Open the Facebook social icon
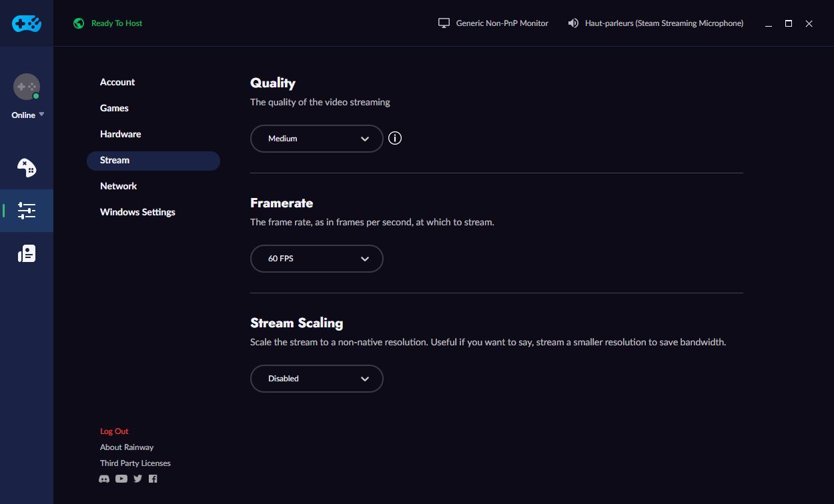This screenshot has width=834, height=504. point(153,479)
